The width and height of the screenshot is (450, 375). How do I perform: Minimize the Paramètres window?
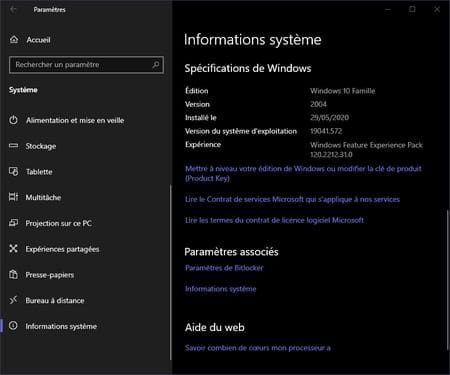[x=388, y=9]
